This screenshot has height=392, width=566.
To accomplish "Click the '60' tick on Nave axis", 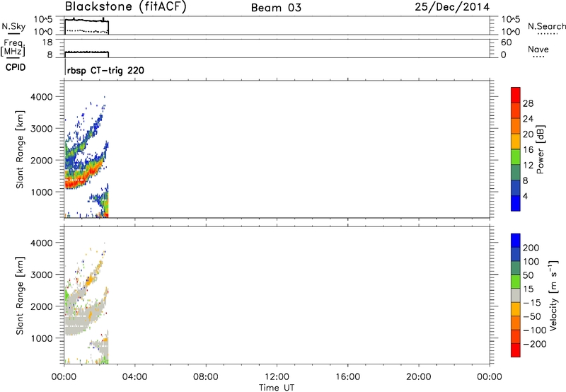I will (506, 42).
